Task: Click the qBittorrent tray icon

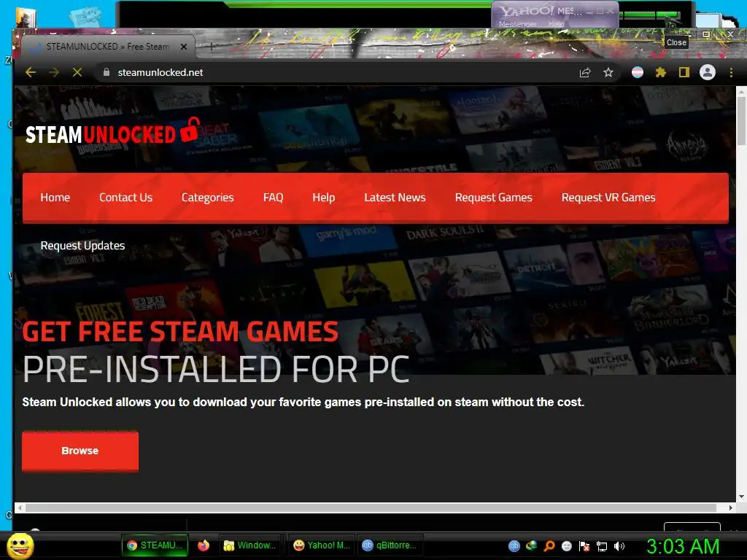Action: point(514,546)
